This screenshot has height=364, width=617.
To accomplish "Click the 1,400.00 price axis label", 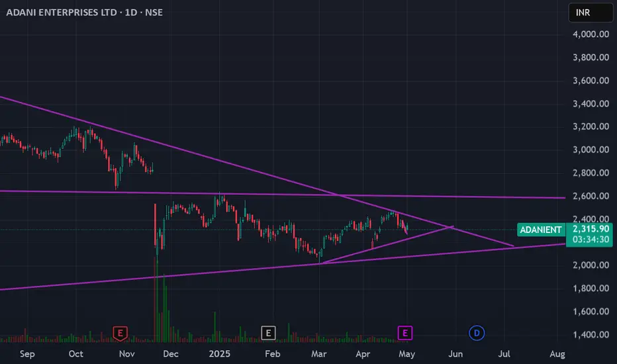I will pos(591,335).
